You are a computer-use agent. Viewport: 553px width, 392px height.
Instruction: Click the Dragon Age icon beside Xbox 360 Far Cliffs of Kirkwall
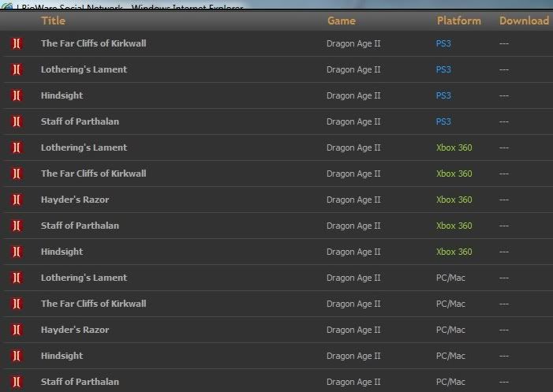pyautogui.click(x=17, y=174)
